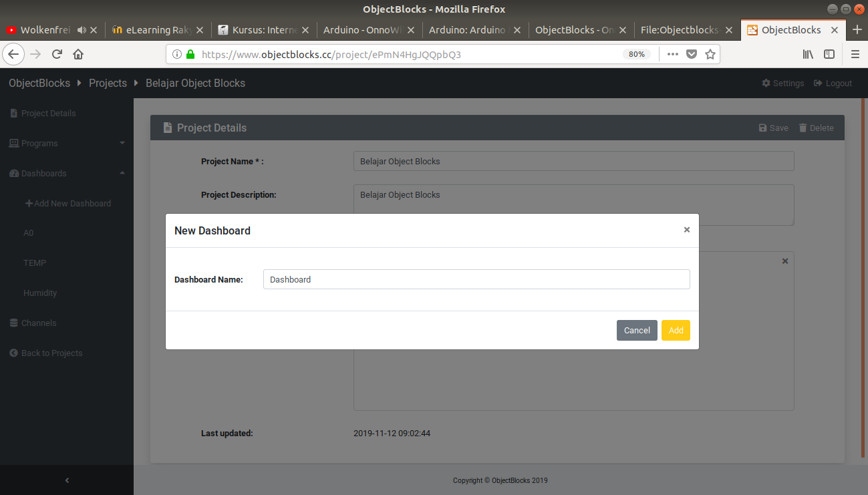The height and width of the screenshot is (495, 868).
Task: Close the New Dashboard modal with X
Action: point(686,230)
